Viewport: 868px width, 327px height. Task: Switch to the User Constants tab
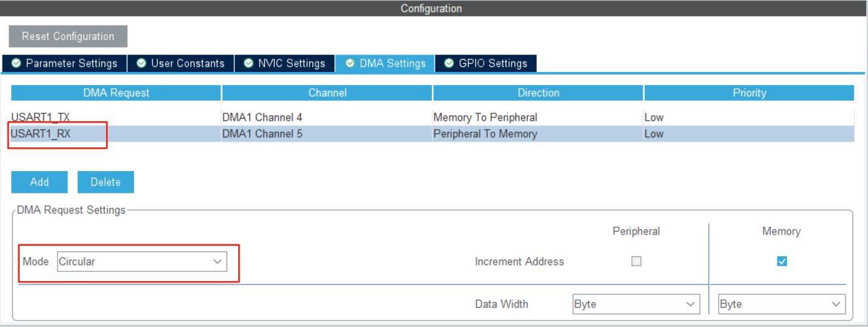point(180,64)
